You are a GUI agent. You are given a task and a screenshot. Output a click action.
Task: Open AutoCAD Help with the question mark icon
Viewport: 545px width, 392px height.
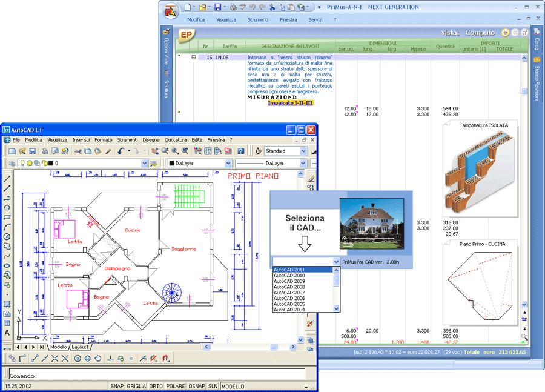coord(240,151)
